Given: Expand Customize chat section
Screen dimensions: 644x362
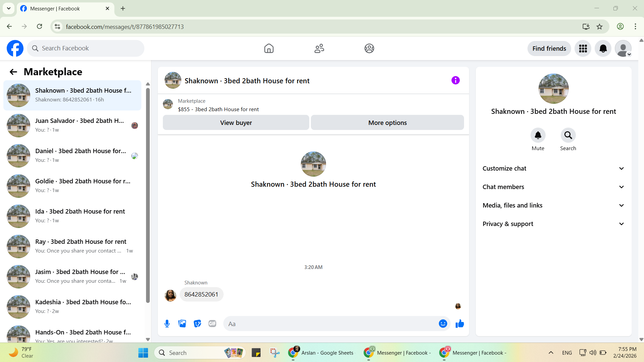Looking at the screenshot, I should 553,169.
